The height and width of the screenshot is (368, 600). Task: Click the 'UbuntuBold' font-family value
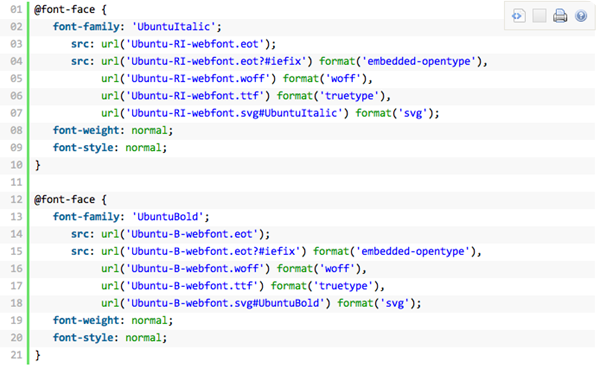pos(168,217)
